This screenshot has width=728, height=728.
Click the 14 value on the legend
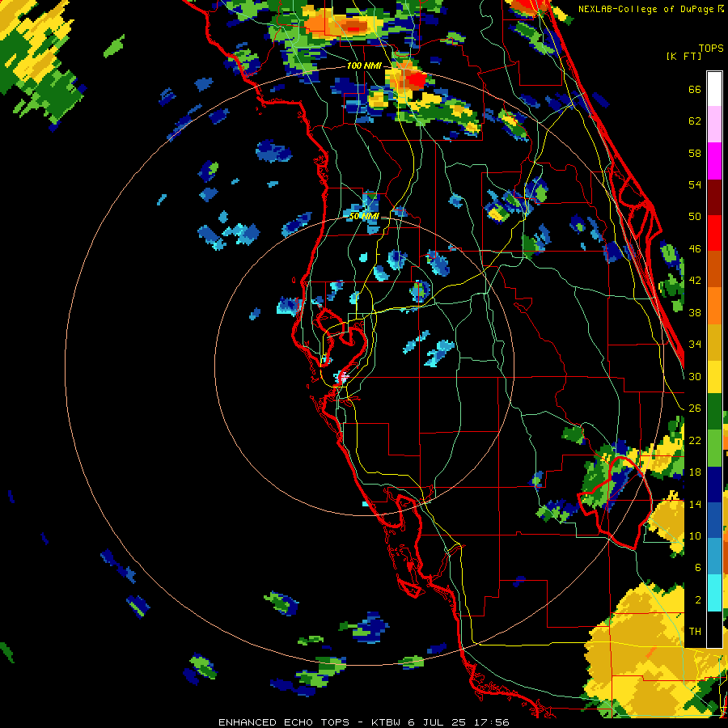pyautogui.click(x=695, y=504)
